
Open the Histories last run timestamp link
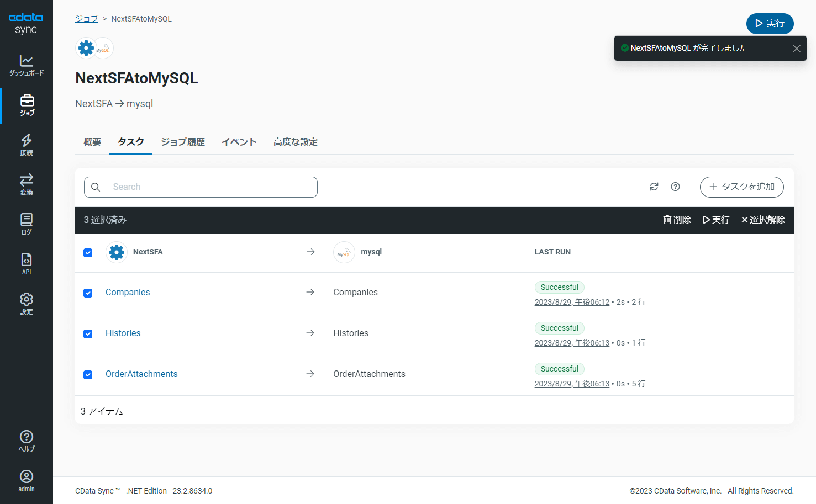pyautogui.click(x=572, y=343)
